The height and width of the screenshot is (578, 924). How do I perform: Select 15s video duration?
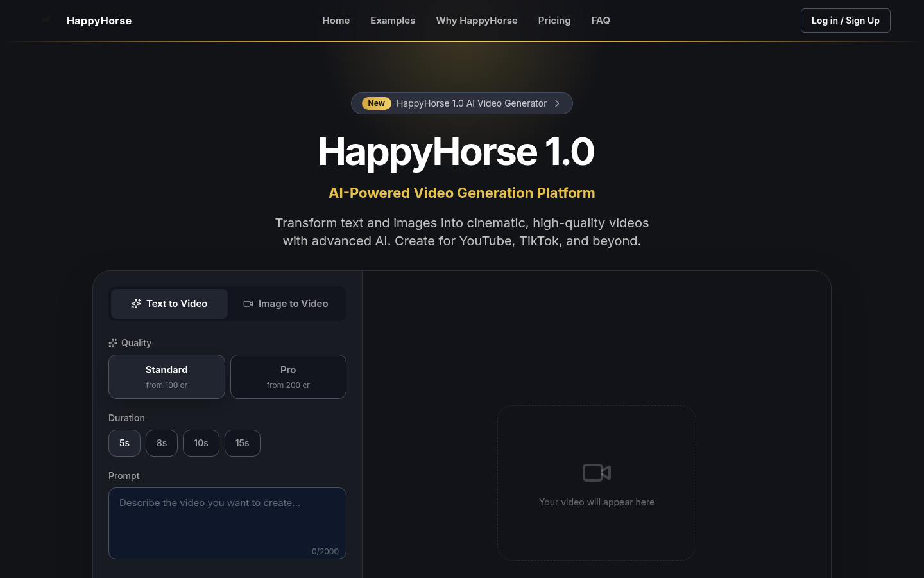[x=242, y=443]
